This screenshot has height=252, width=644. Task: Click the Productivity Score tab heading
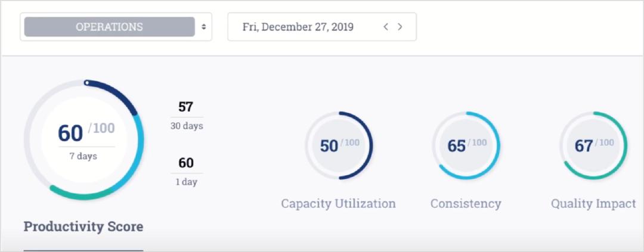[83, 226]
